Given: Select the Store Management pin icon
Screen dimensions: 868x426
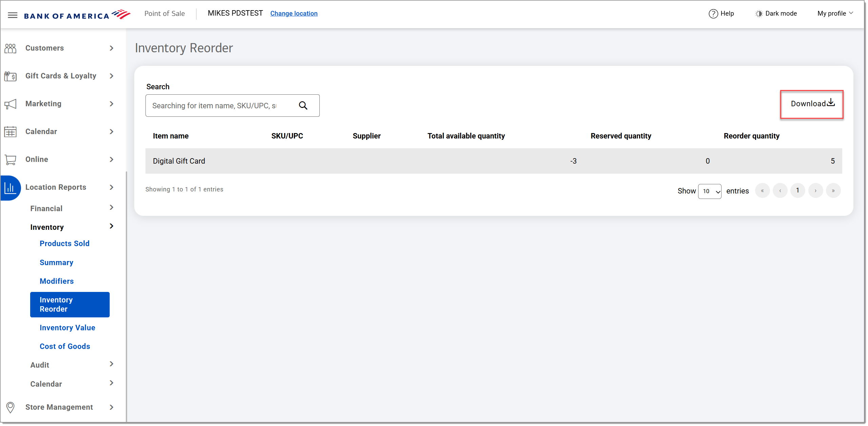Looking at the screenshot, I should pos(11,407).
